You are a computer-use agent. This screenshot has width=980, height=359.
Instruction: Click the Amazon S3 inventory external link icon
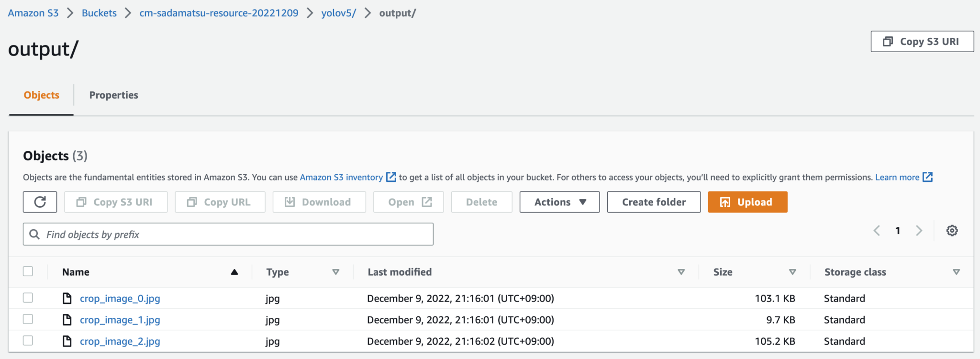tap(390, 177)
